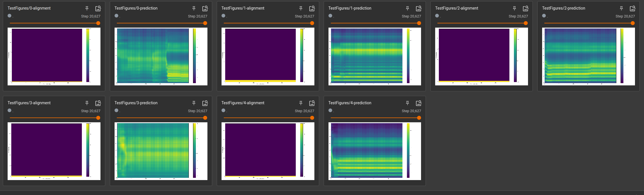The image size is (644, 195).
Task: Open the TestFigures/0-prediction spectrogram image
Action: click(x=161, y=56)
